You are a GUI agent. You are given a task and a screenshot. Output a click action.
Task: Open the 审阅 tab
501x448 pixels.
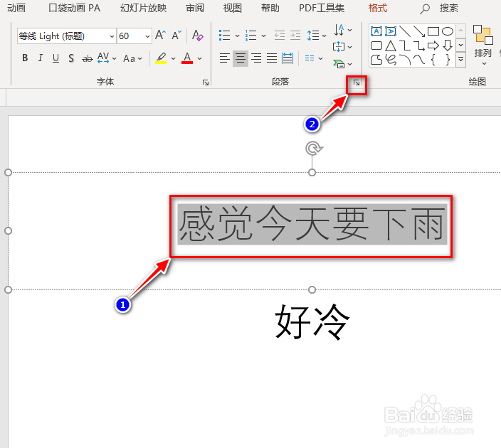(195, 8)
